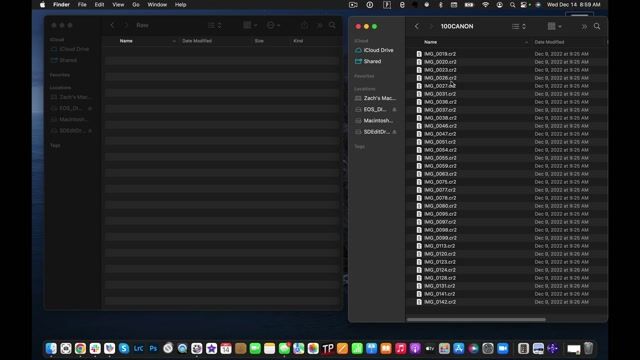640x360 pixels.
Task: Select Zach's Mac in the 100CANON sidebar
Action: point(376,98)
